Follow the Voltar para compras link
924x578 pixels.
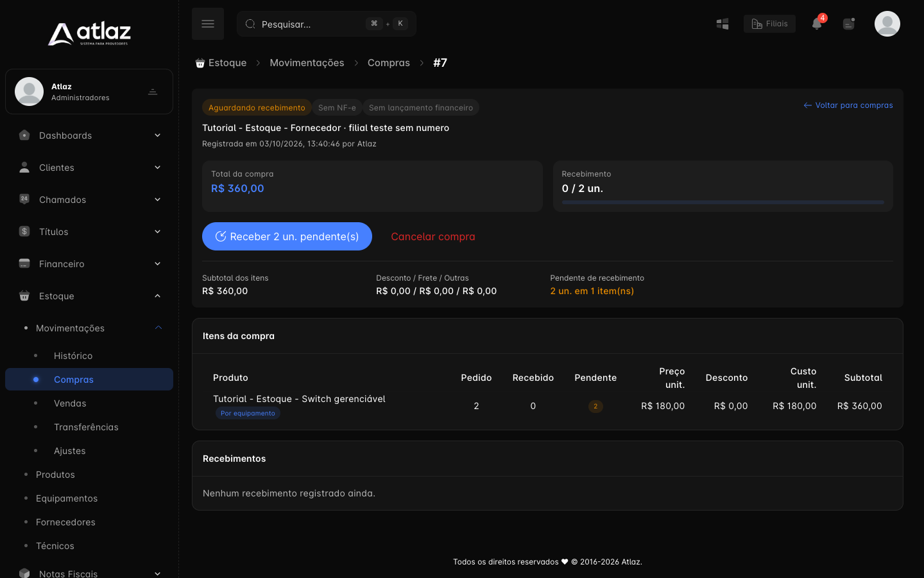[848, 105]
